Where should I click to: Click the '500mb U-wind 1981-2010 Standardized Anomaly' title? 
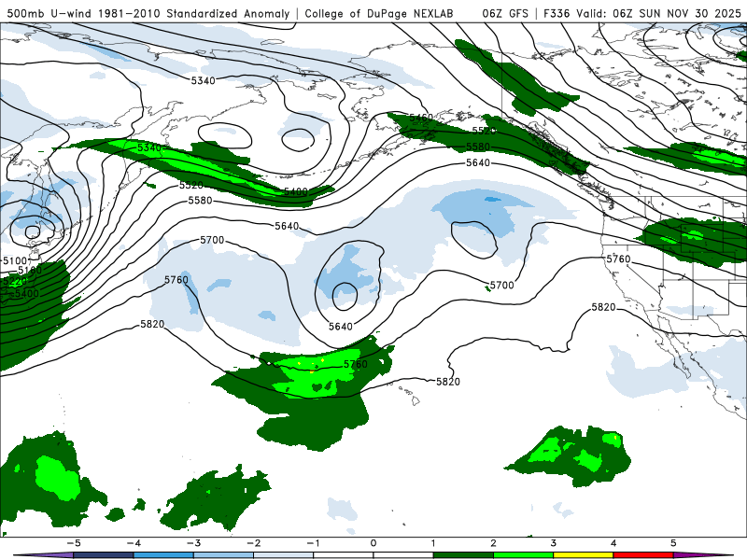pyautogui.click(x=148, y=13)
